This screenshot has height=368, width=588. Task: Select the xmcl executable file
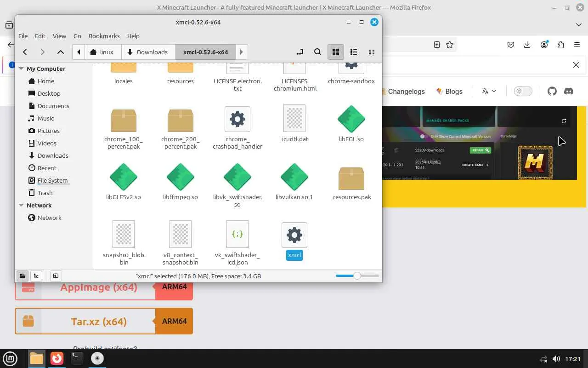coord(294,241)
